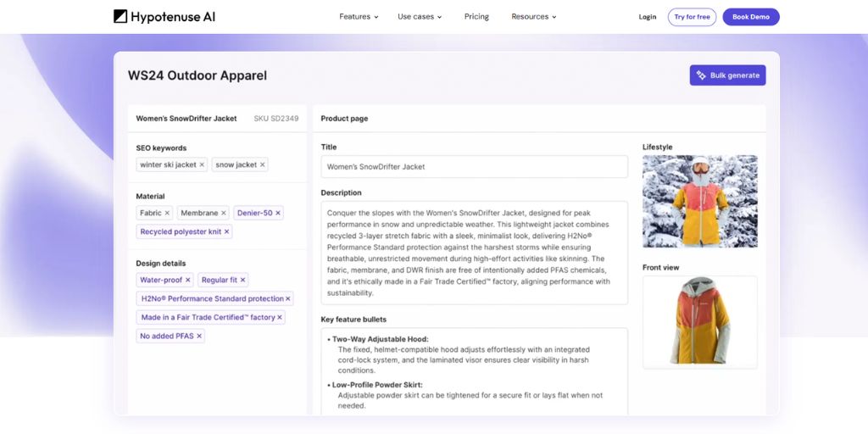Image resolution: width=868 pixels, height=434 pixels.
Task: Click the sparkle icon on Bulk generate
Action: click(x=701, y=75)
